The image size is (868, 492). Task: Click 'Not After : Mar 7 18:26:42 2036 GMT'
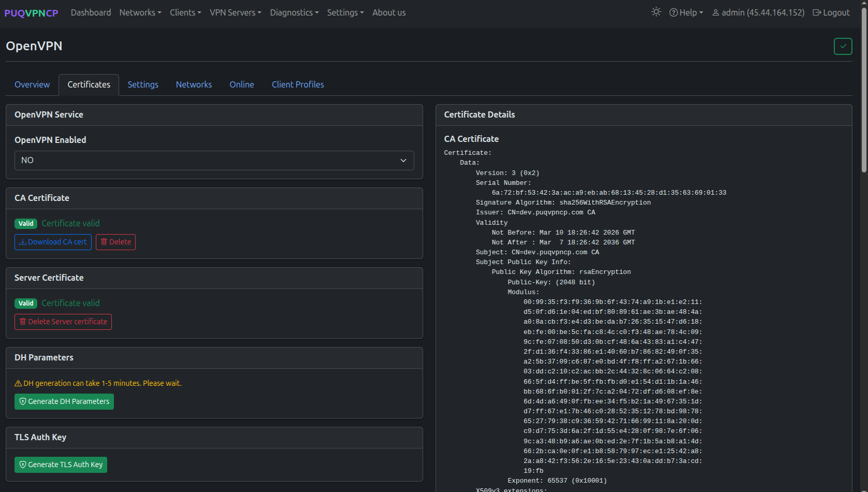pos(563,242)
